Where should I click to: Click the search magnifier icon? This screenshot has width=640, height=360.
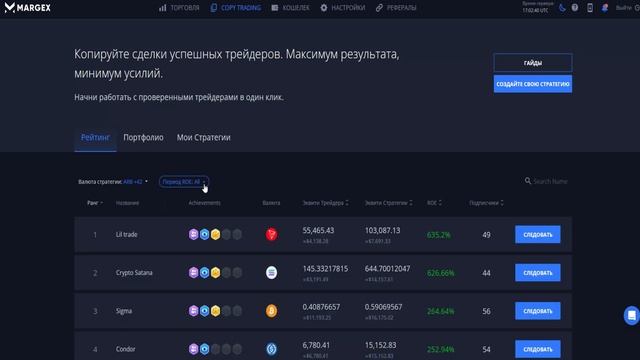(528, 181)
